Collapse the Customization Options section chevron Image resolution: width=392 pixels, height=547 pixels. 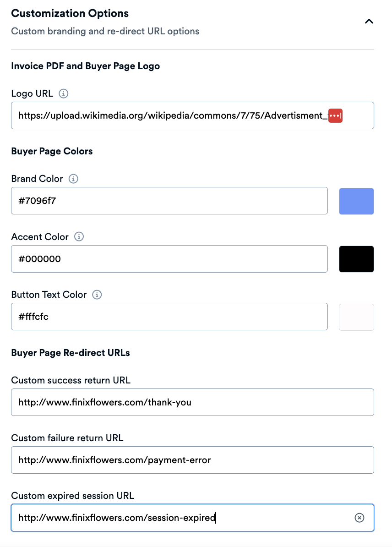pyautogui.click(x=369, y=22)
